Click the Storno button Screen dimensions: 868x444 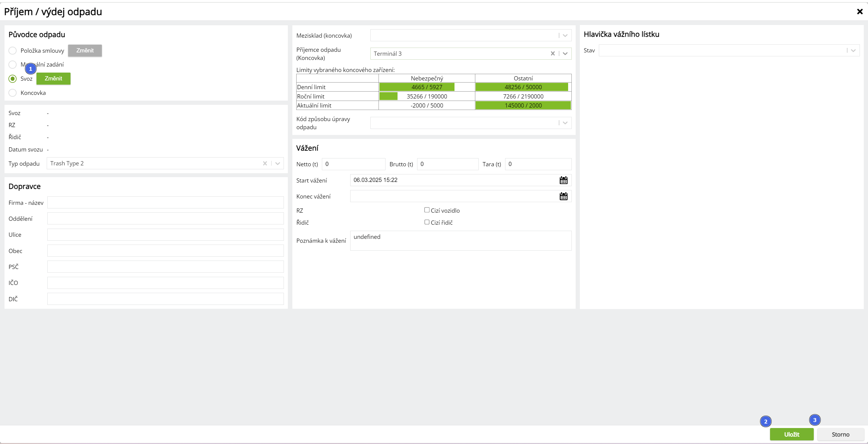point(840,434)
